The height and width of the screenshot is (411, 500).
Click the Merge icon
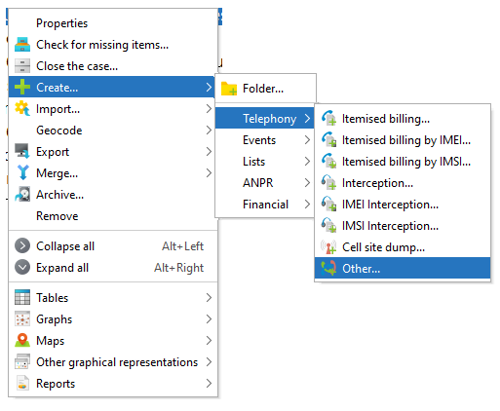(22, 173)
